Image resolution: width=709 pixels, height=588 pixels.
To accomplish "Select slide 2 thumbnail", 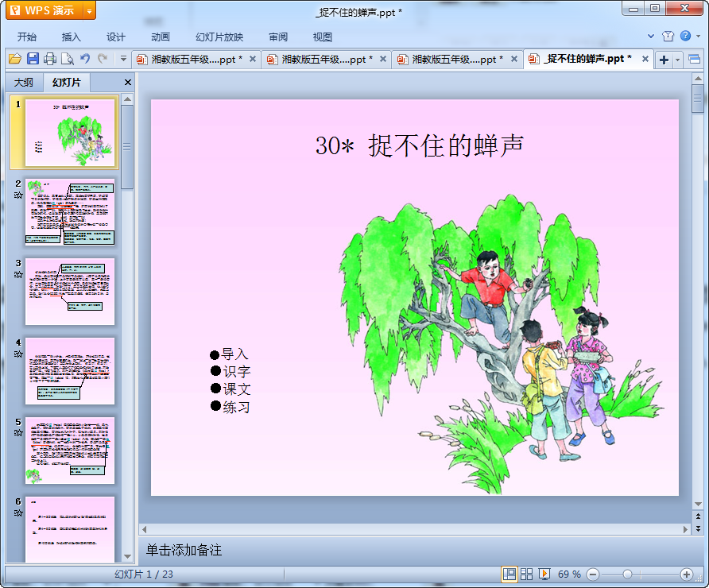I will pos(70,212).
